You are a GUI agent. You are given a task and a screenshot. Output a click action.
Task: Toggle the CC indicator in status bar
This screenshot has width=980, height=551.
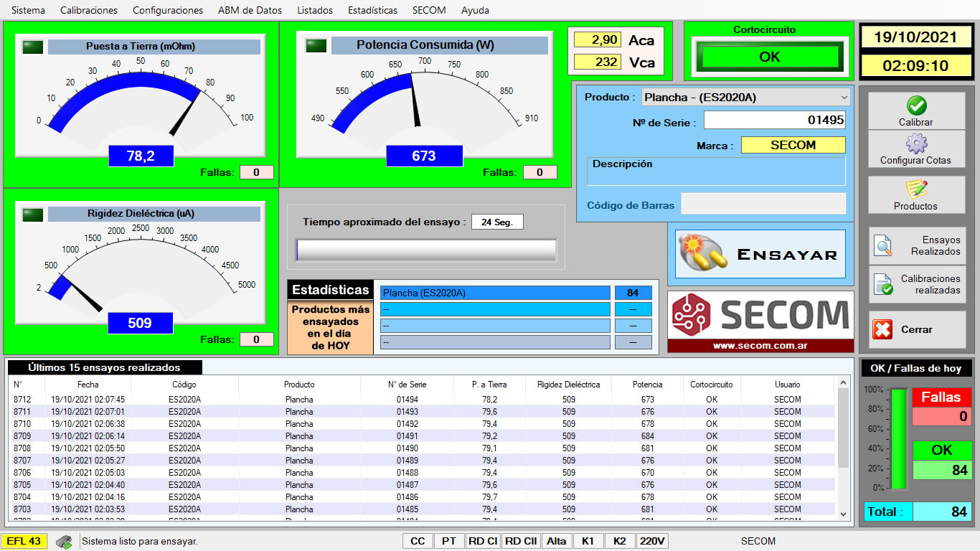[417, 542]
